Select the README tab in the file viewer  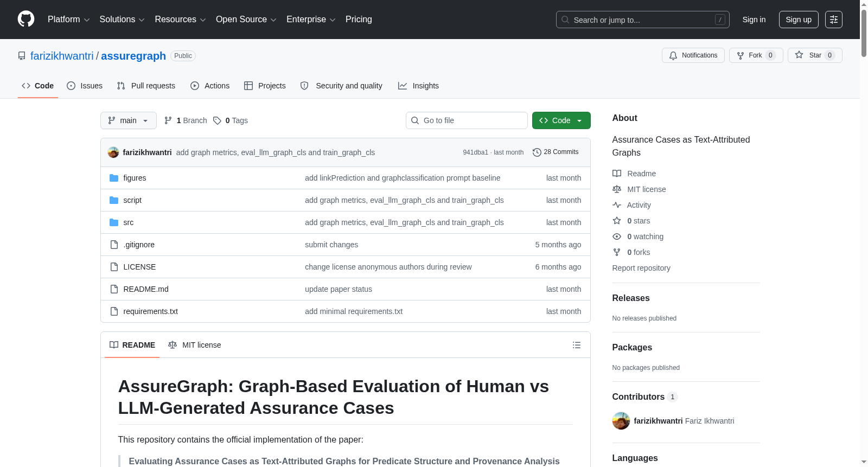click(x=132, y=345)
